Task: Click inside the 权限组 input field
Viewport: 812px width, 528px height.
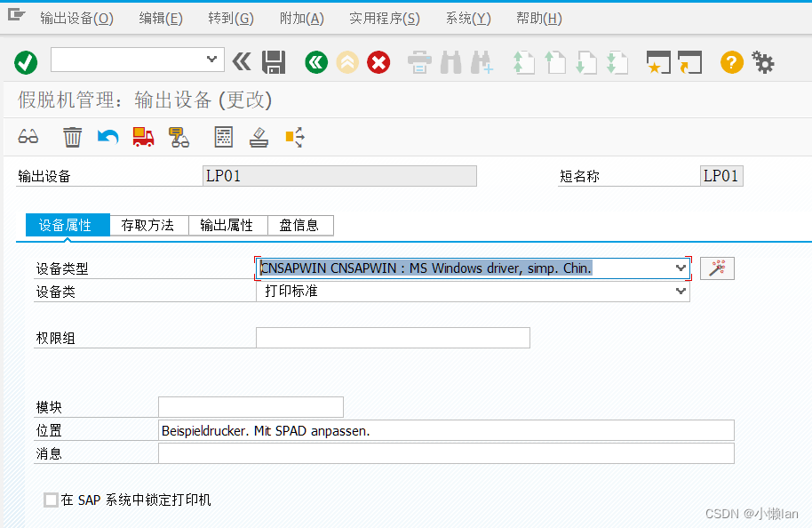Action: pyautogui.click(x=391, y=338)
